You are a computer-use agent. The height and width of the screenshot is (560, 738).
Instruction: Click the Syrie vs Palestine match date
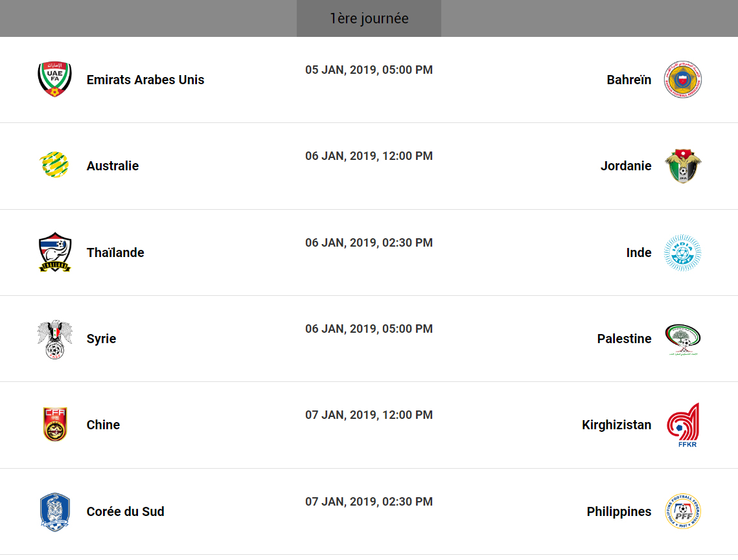369,329
